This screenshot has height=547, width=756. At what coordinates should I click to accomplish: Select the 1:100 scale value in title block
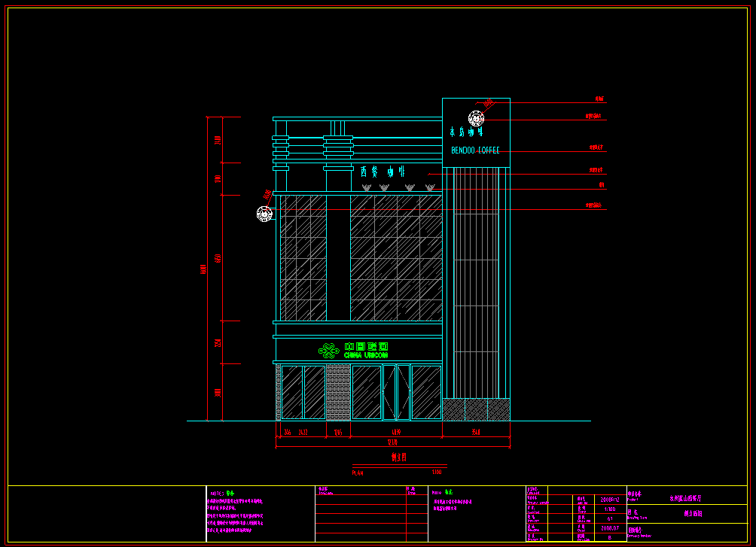click(610, 509)
